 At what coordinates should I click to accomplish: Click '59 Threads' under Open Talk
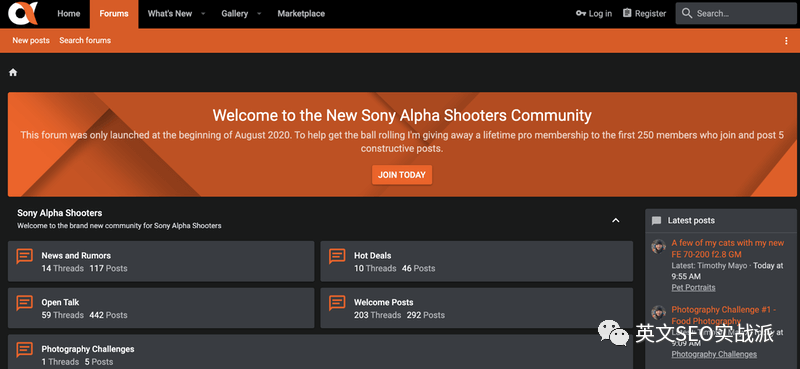[x=63, y=315]
